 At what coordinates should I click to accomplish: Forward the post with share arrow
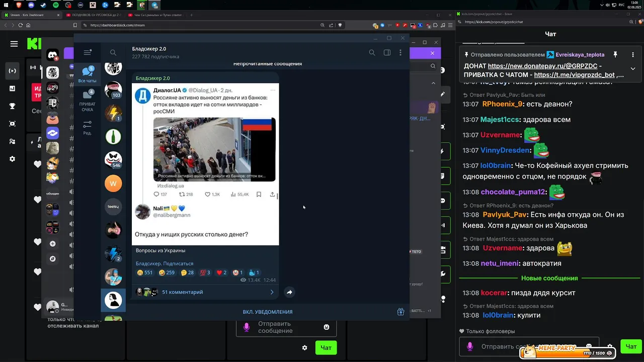289,292
